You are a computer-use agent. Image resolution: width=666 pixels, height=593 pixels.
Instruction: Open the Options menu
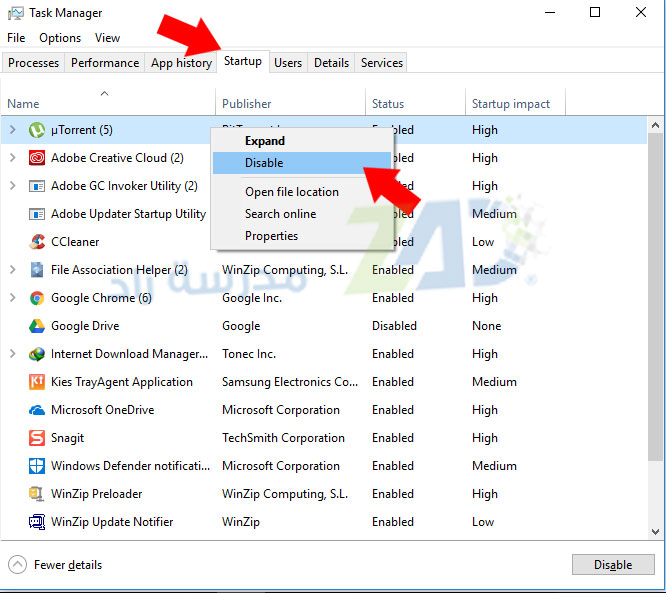click(x=60, y=38)
